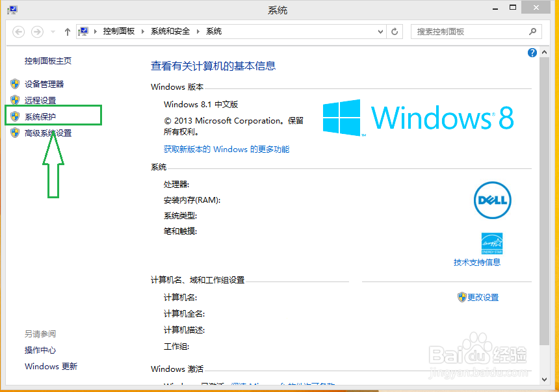Close the 系统 window
Viewport: 559px width, 392px height.
[536, 8]
